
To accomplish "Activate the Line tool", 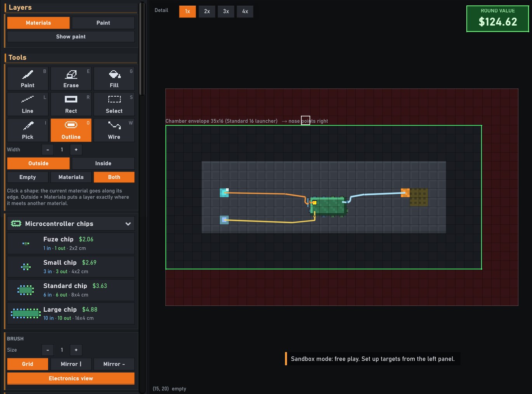I will click(x=28, y=104).
